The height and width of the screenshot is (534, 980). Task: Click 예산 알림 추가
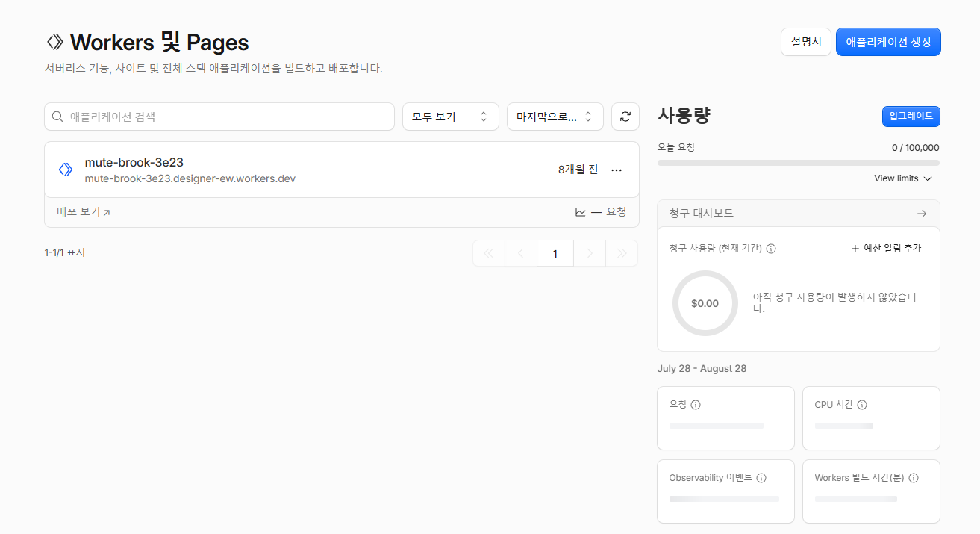coord(886,249)
